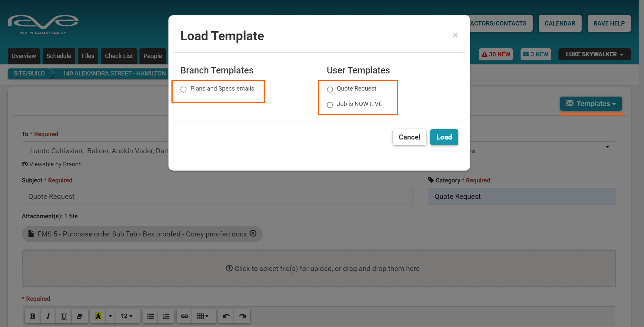
Task: Expand the Templates dropdown button
Action: point(591,104)
